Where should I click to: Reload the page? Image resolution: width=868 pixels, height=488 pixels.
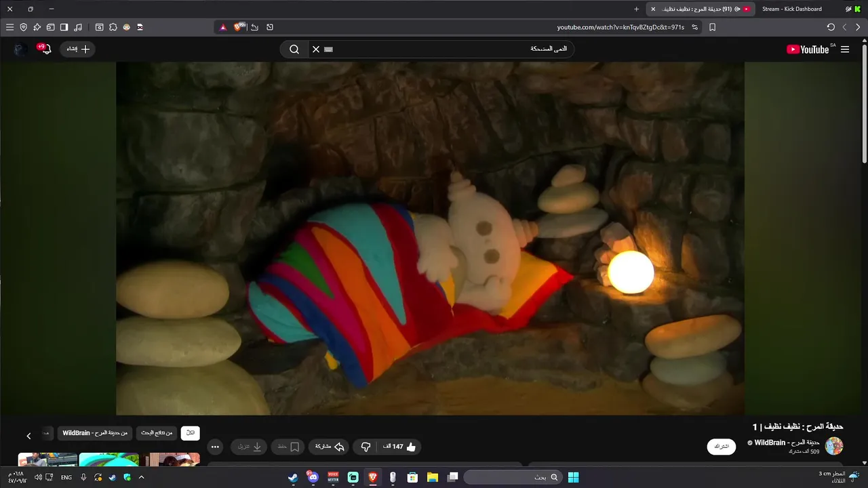[x=831, y=27]
